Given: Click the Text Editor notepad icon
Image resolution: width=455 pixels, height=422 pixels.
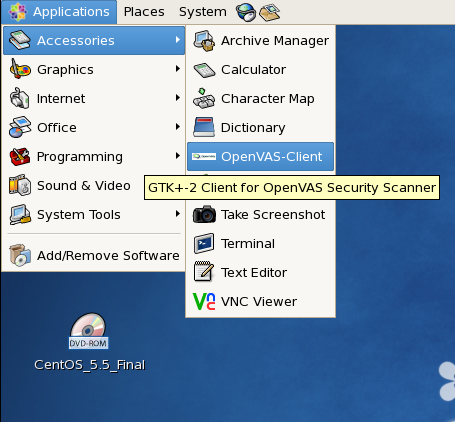Looking at the screenshot, I should point(204,272).
